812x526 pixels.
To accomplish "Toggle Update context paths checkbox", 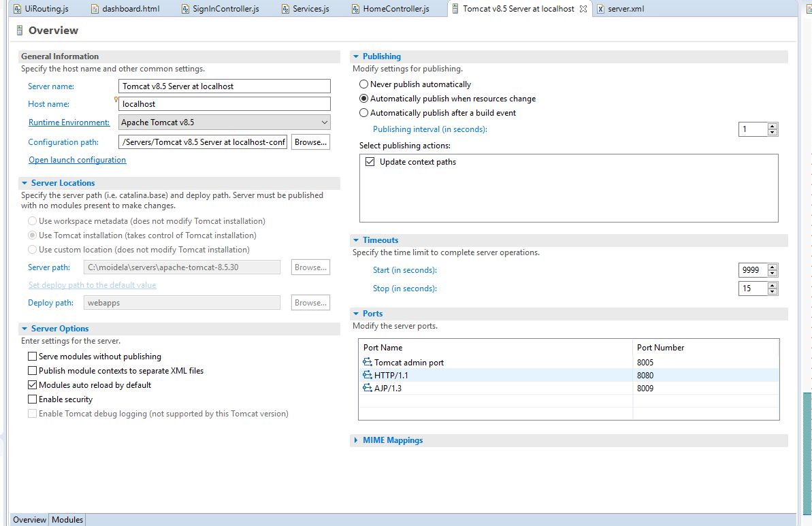I will pos(370,161).
